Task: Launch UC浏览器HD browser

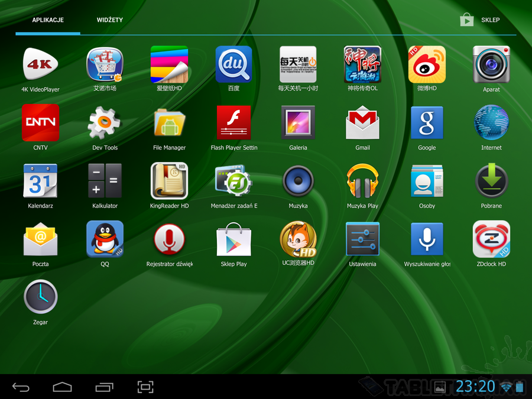Action: point(298,239)
